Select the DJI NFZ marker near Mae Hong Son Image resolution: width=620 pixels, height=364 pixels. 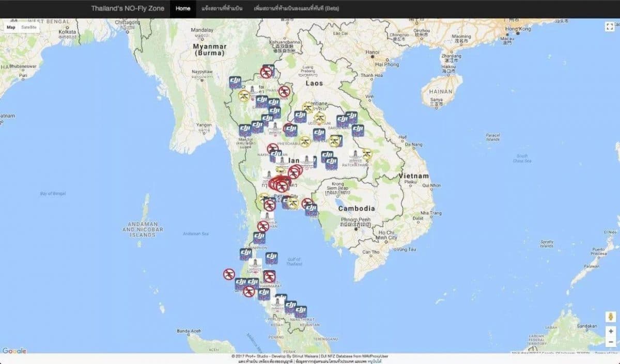[x=236, y=83]
